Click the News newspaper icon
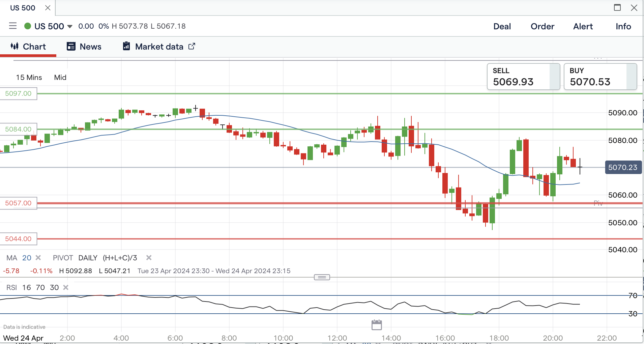The image size is (644, 344). point(71,46)
